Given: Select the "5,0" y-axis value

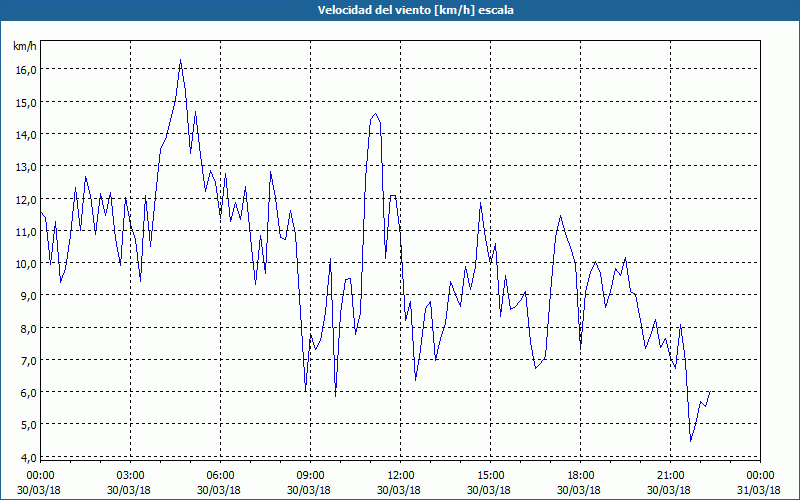Looking at the screenshot, I should click(x=29, y=425).
